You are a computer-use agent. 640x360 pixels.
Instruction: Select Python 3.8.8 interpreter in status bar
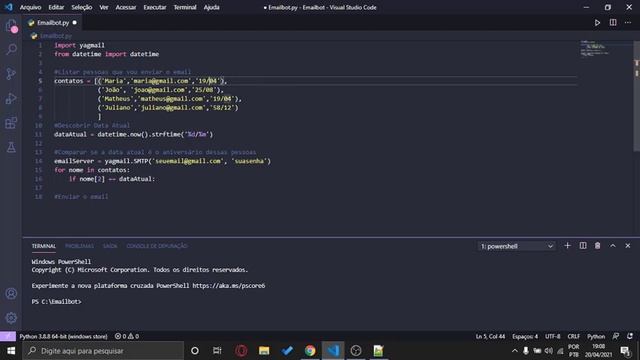63,336
